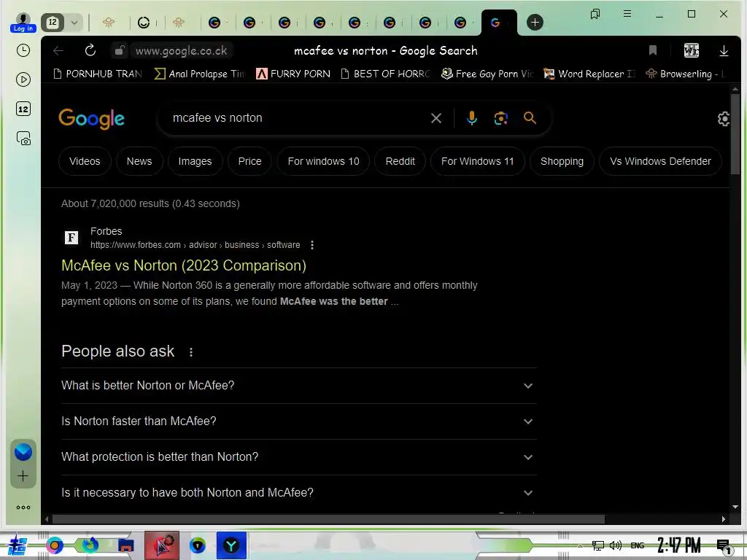Filter results by Images

(x=195, y=161)
